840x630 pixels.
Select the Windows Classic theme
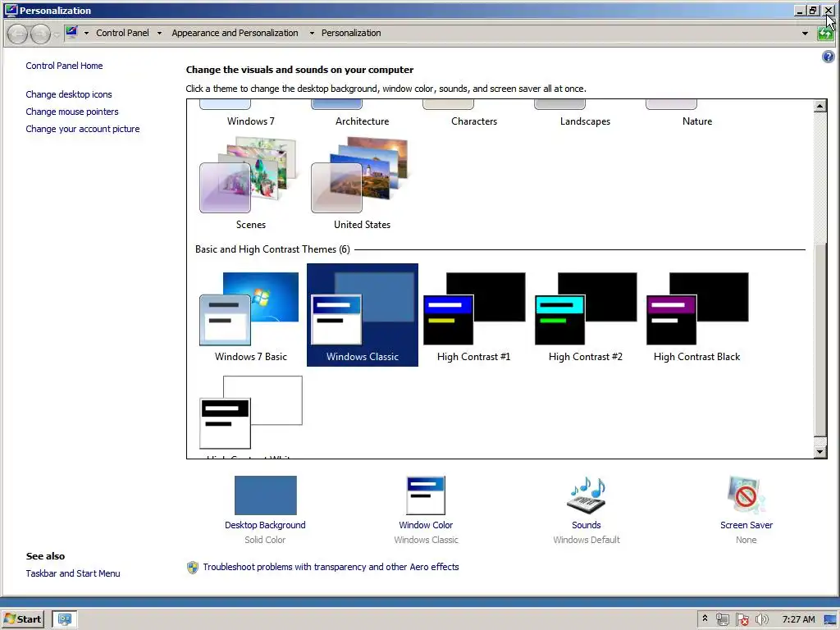[362, 315]
